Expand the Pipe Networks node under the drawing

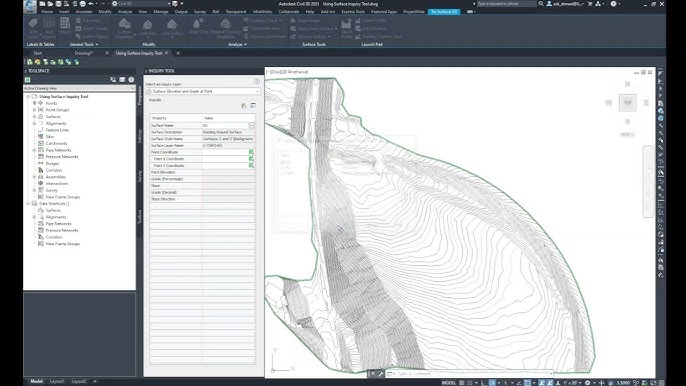(35, 150)
